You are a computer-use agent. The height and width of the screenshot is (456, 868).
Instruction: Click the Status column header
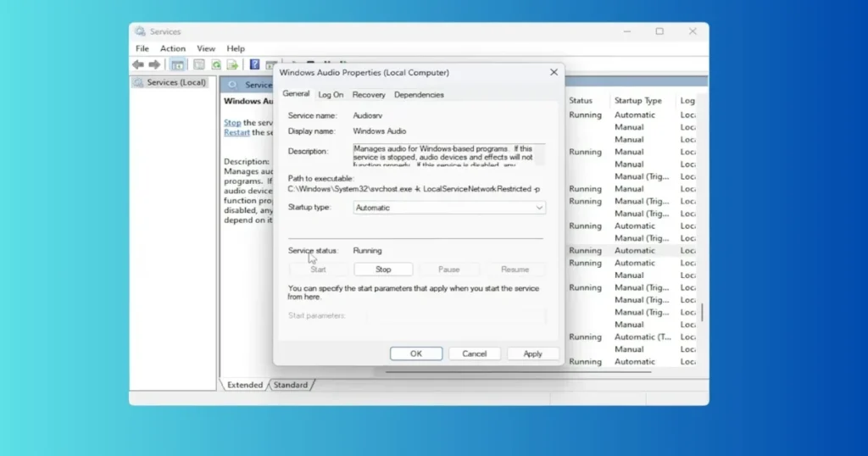pos(581,101)
